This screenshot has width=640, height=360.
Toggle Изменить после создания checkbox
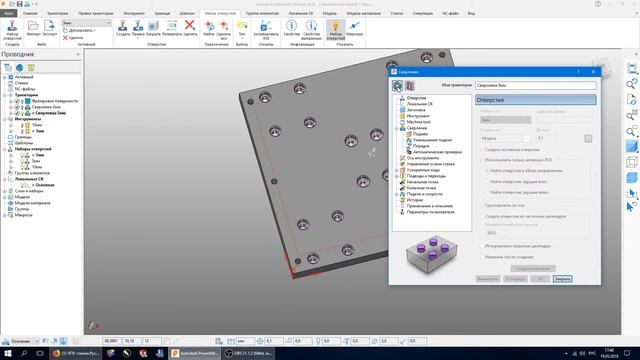point(482,257)
